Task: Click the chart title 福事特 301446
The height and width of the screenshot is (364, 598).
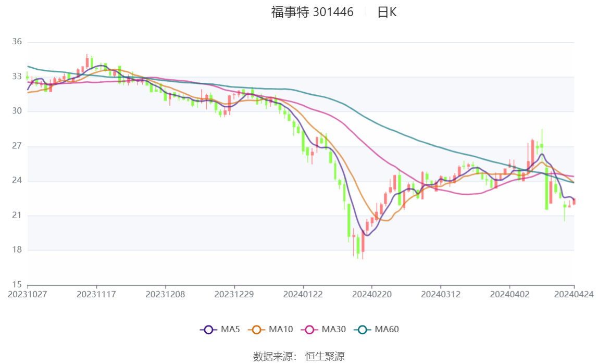Action: click(x=312, y=12)
